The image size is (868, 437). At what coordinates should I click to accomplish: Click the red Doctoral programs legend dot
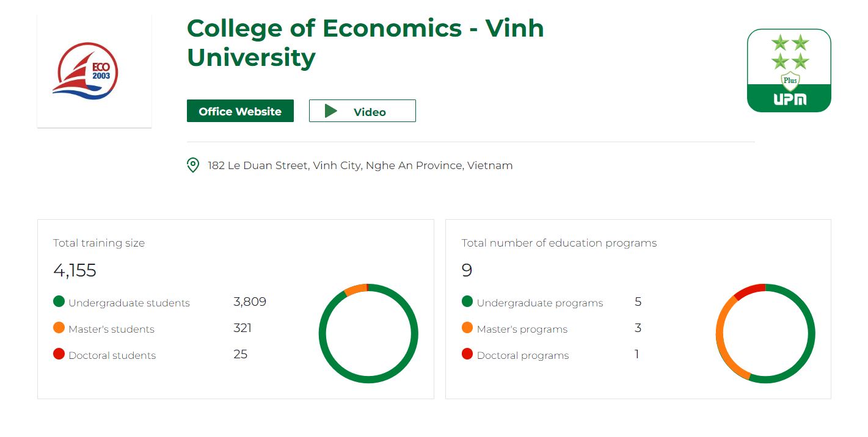(467, 354)
